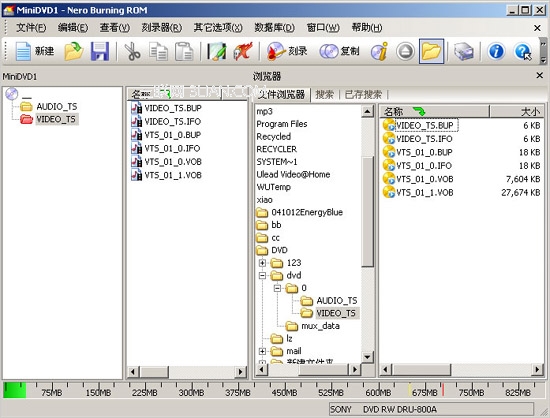Click SONY DVD RW DRU-800A status

click(431, 409)
